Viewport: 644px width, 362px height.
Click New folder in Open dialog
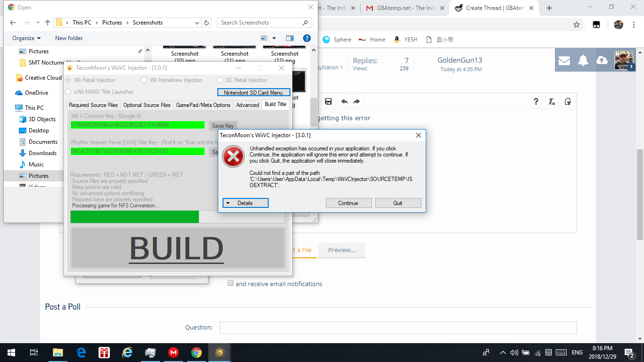click(x=69, y=38)
